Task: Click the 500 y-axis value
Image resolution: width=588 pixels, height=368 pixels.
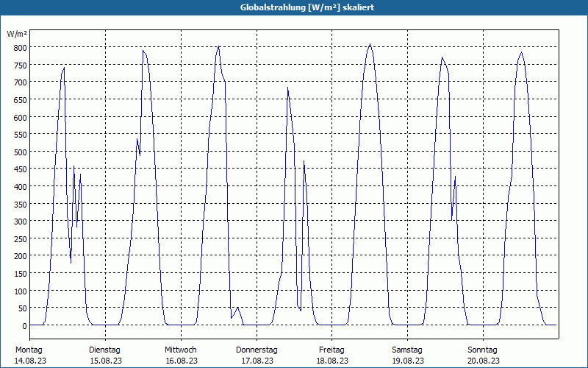Action: pos(21,152)
